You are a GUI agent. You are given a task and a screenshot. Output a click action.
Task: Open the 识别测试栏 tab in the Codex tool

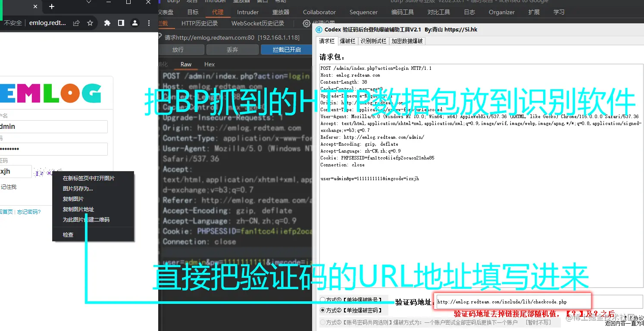pyautogui.click(x=373, y=41)
